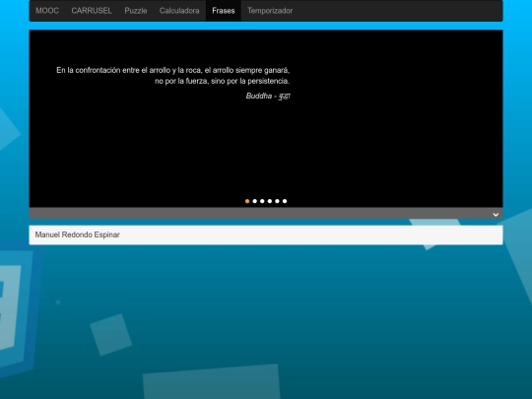532x399 pixels.
Task: Open the MOOC menu item
Action: [47, 11]
